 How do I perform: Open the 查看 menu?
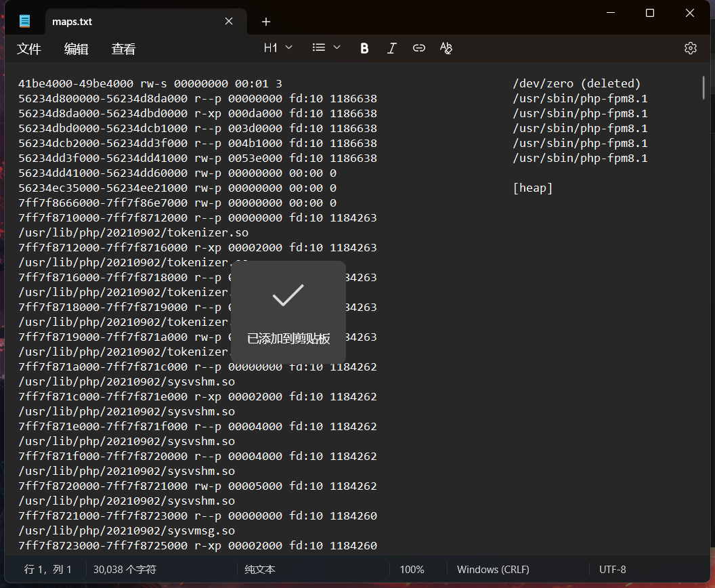click(124, 49)
